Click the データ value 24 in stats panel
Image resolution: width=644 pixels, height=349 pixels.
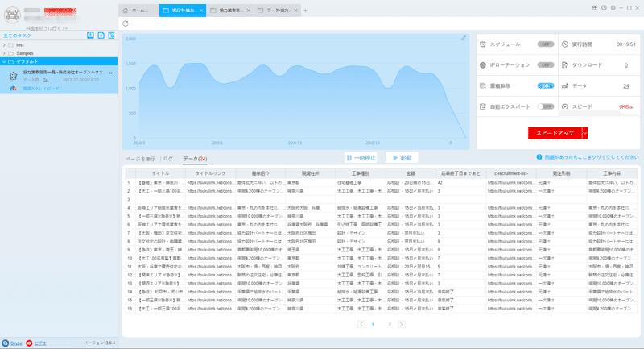626,86
